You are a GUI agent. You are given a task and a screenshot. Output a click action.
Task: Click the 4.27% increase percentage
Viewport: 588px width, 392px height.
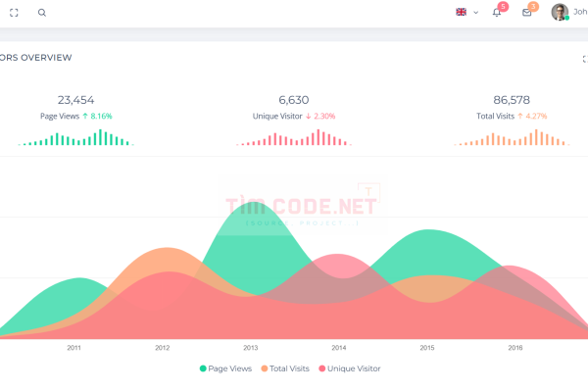[x=536, y=116]
